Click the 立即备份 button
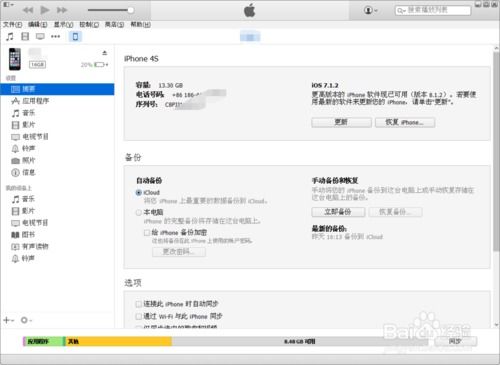 338,212
